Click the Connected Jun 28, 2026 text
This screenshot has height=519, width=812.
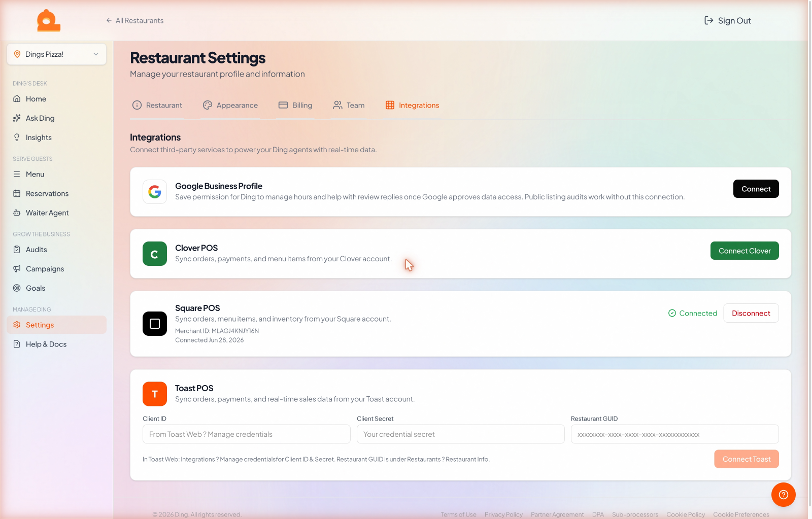[210, 340]
